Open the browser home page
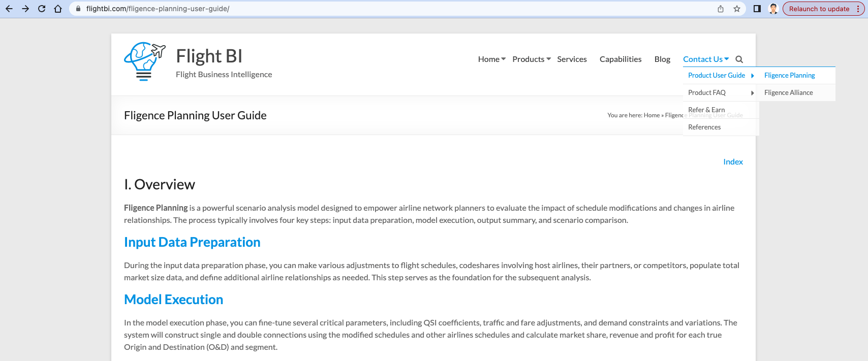The height and width of the screenshot is (361, 868). [x=58, y=9]
